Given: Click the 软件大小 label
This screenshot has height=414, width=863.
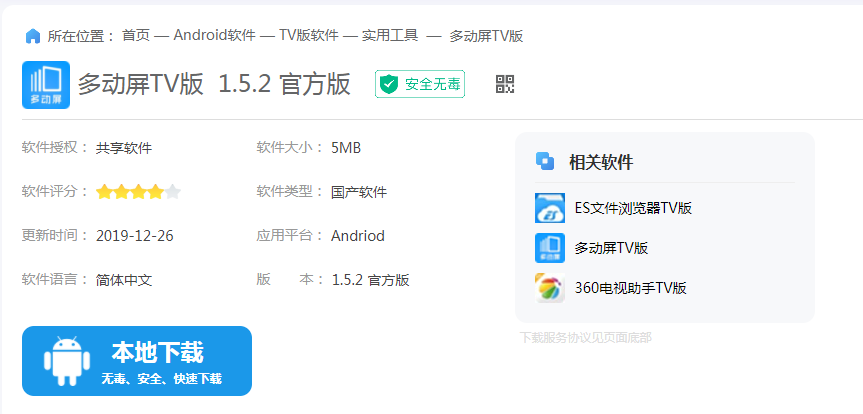Looking at the screenshot, I should [290, 148].
